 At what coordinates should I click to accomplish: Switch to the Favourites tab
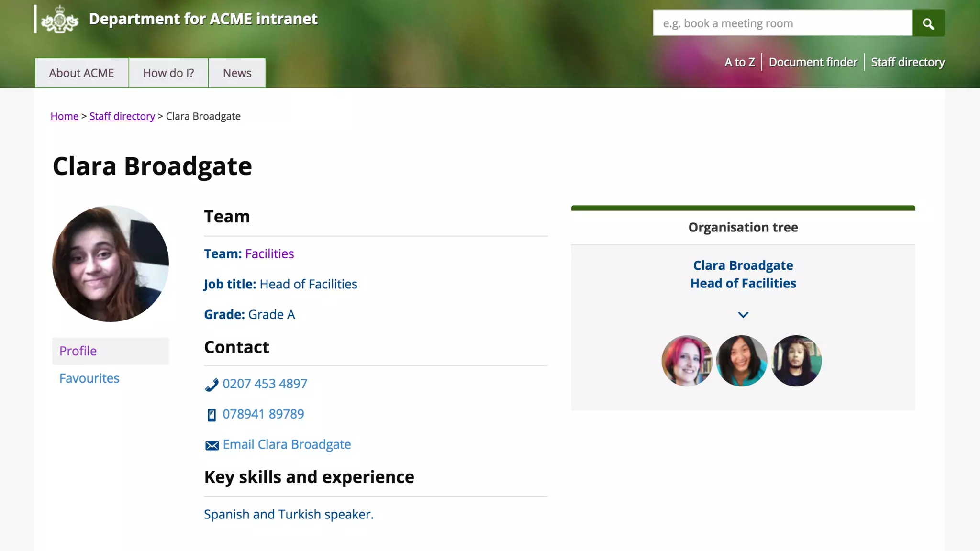pos(89,378)
